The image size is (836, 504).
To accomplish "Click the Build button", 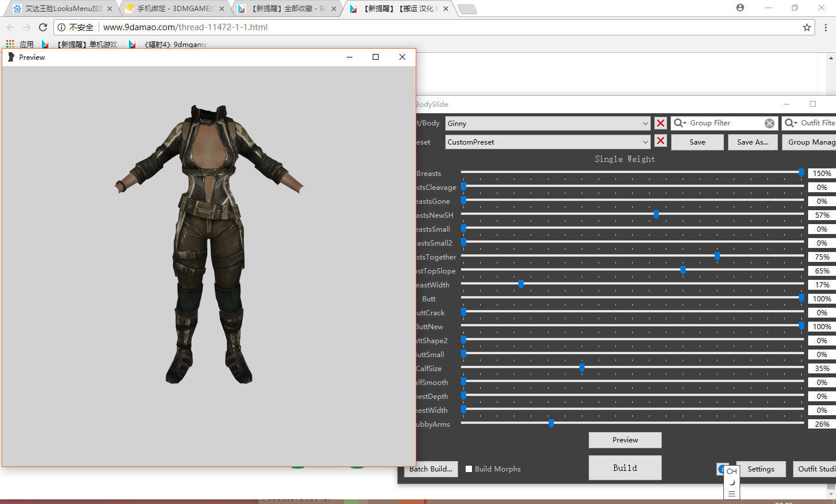I will pos(625,467).
